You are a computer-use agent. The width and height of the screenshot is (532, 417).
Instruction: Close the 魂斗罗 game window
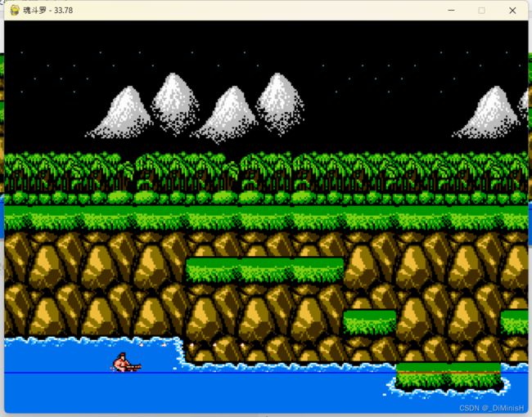512,11
